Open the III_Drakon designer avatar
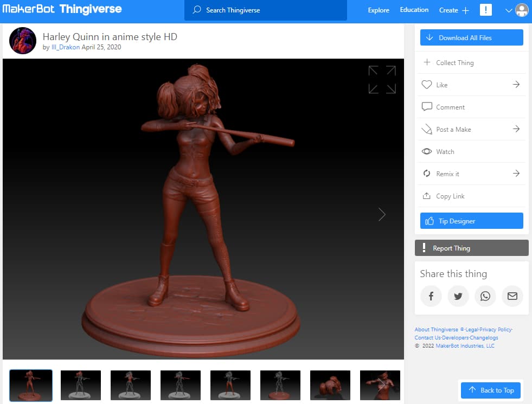This screenshot has height=404, width=532. (x=23, y=41)
